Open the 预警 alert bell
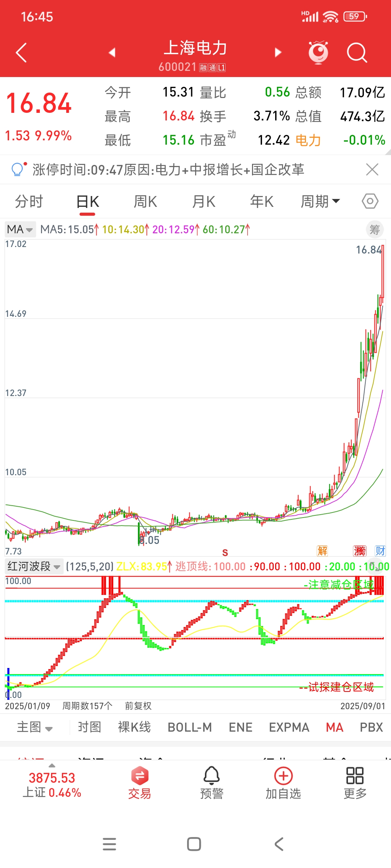The width and height of the screenshot is (391, 868). click(212, 783)
